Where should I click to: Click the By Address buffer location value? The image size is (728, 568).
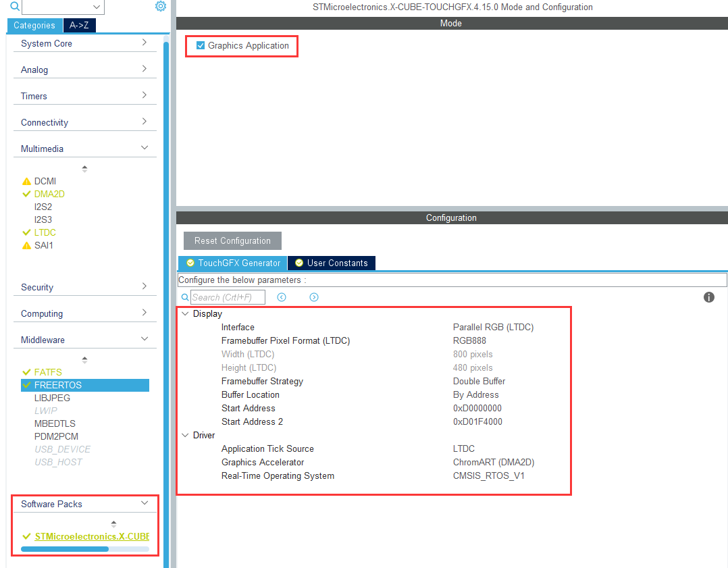tap(476, 395)
